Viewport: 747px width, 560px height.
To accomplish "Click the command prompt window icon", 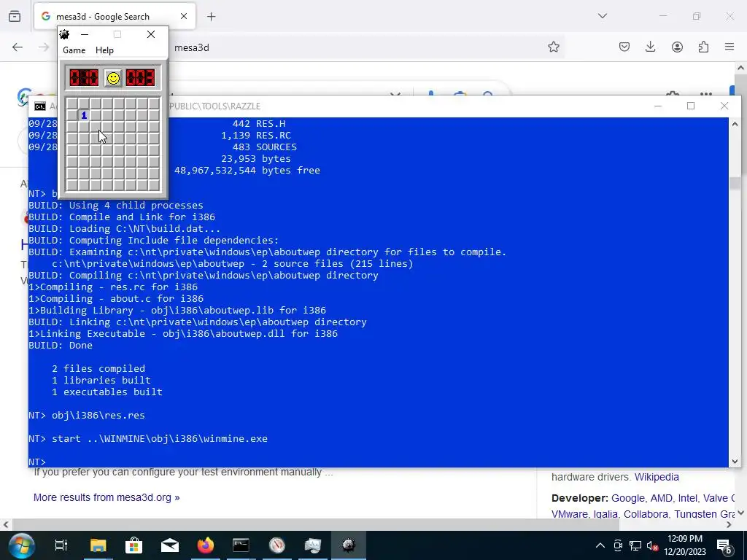I will tap(40, 106).
